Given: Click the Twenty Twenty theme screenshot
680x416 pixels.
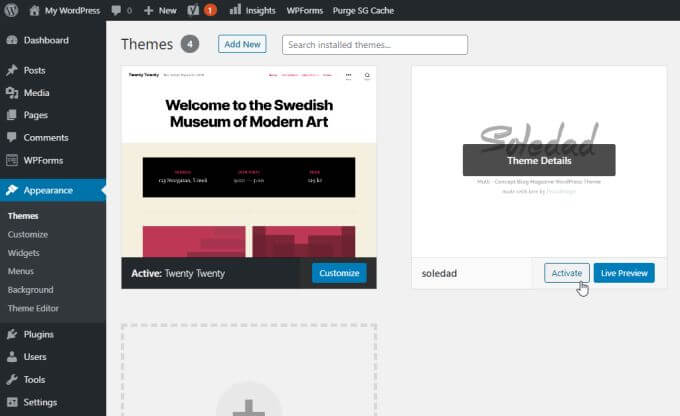Looking at the screenshot, I should coord(249,162).
